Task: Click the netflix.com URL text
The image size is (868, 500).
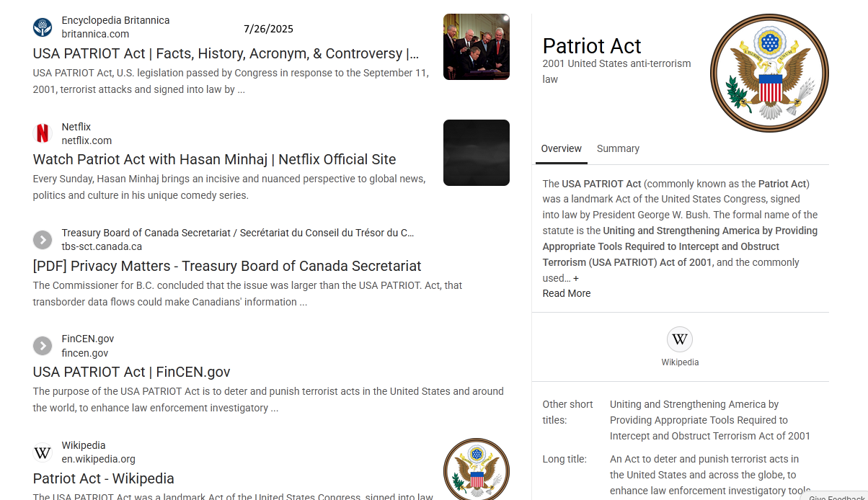Action: (x=87, y=140)
